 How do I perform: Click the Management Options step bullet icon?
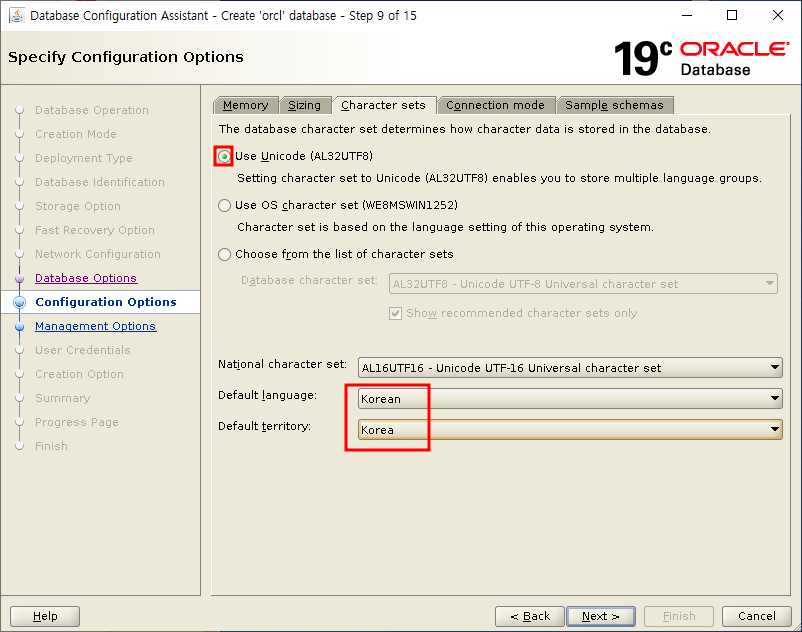[19, 327]
